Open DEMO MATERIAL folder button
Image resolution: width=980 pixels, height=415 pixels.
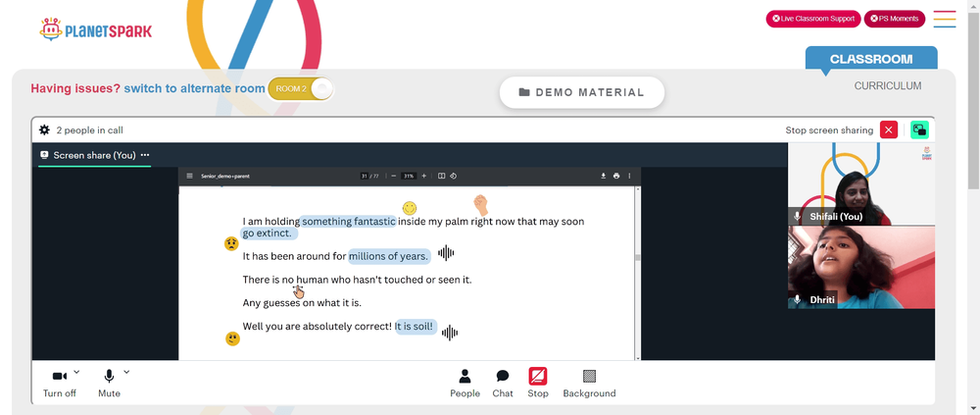pyautogui.click(x=581, y=92)
